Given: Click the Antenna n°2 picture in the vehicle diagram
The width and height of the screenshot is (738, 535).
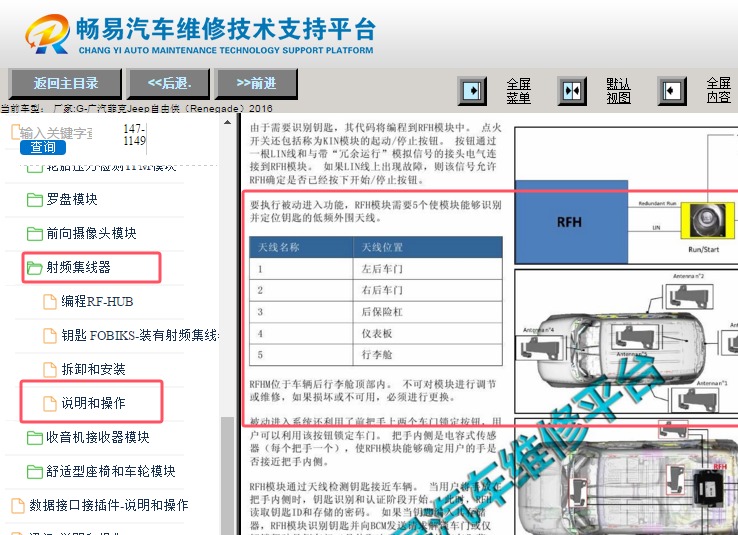Looking at the screenshot, I should [x=688, y=297].
